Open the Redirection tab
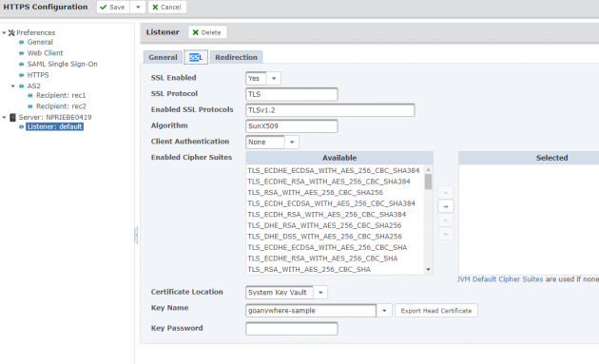This screenshot has height=364, width=599. click(236, 57)
